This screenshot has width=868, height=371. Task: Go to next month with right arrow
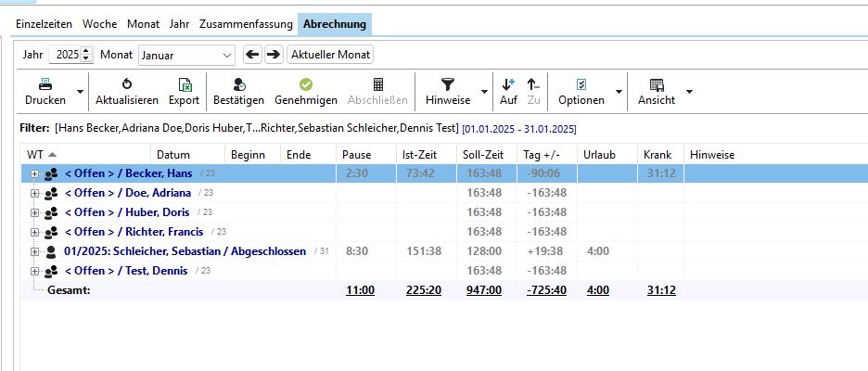273,55
